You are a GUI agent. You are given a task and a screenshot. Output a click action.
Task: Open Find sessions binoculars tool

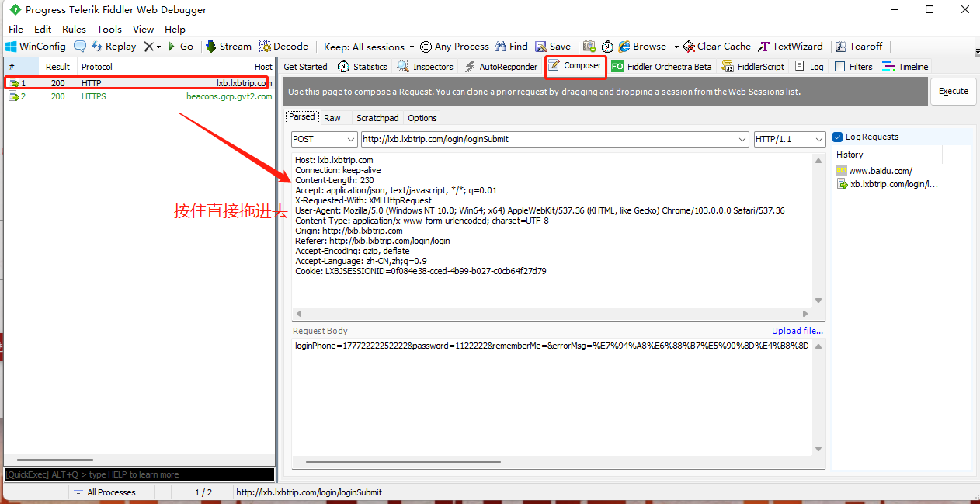pyautogui.click(x=512, y=47)
